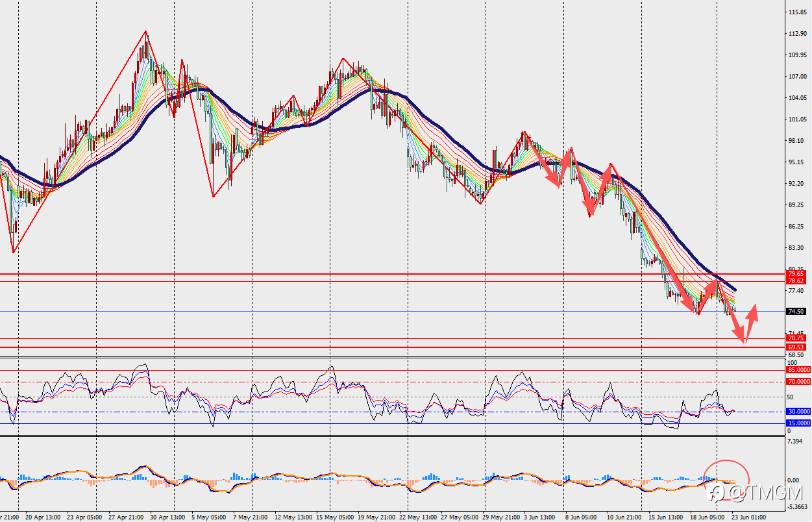Click the 79.65 red price label
Viewport: 812px width, 522px height.
[x=796, y=274]
